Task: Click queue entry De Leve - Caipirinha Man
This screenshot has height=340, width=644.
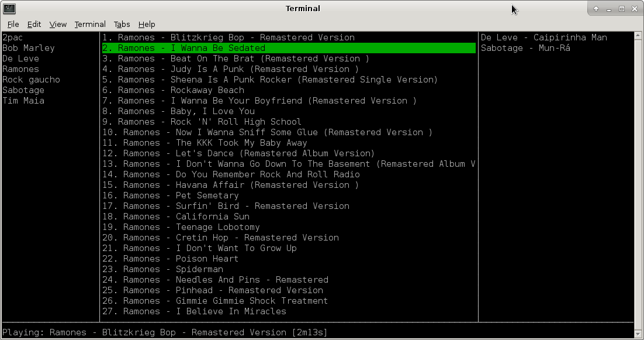Action: coord(544,37)
